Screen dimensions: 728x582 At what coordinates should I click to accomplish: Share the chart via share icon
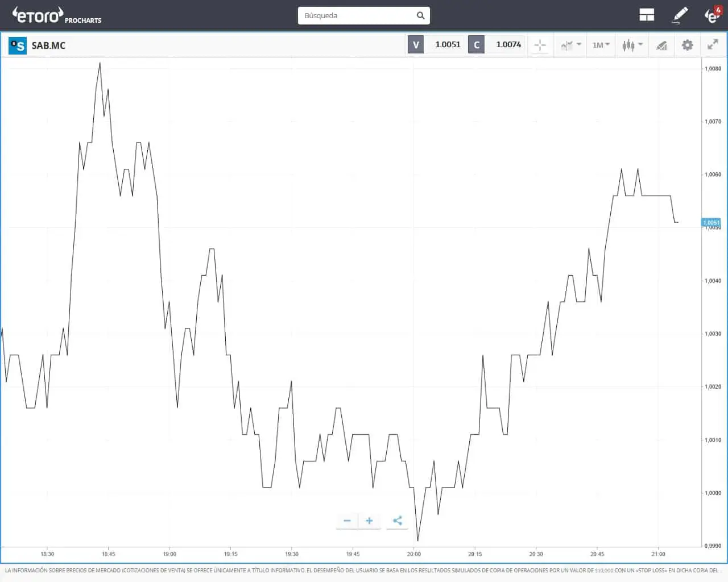pyautogui.click(x=397, y=520)
